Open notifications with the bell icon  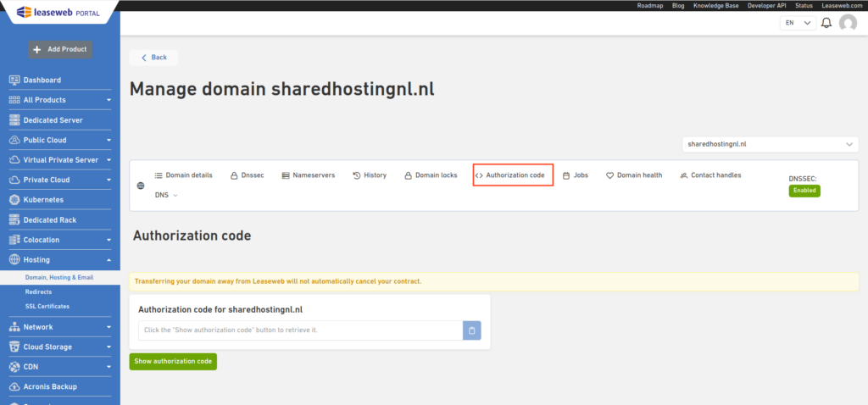point(826,23)
